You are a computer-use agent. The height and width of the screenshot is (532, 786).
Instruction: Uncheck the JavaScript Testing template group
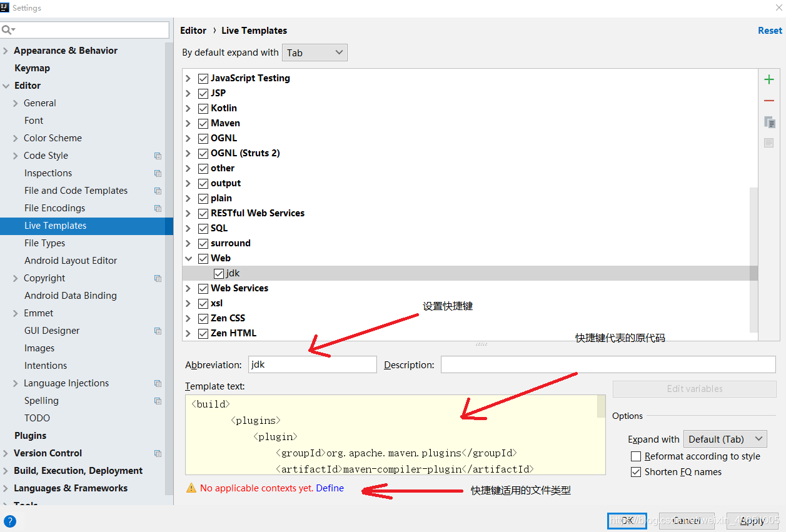203,78
